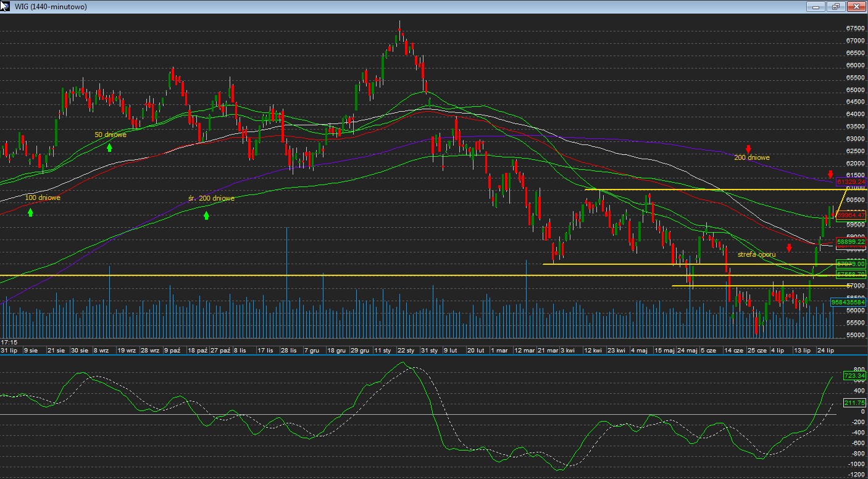
Task: Select the "50 dniowe" text label
Action: [111, 135]
